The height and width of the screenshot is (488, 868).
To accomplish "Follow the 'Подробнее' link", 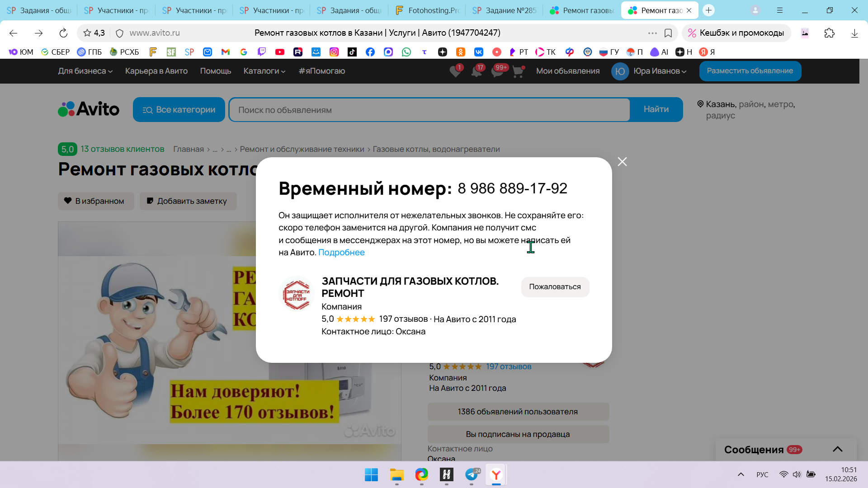I will [x=341, y=253].
